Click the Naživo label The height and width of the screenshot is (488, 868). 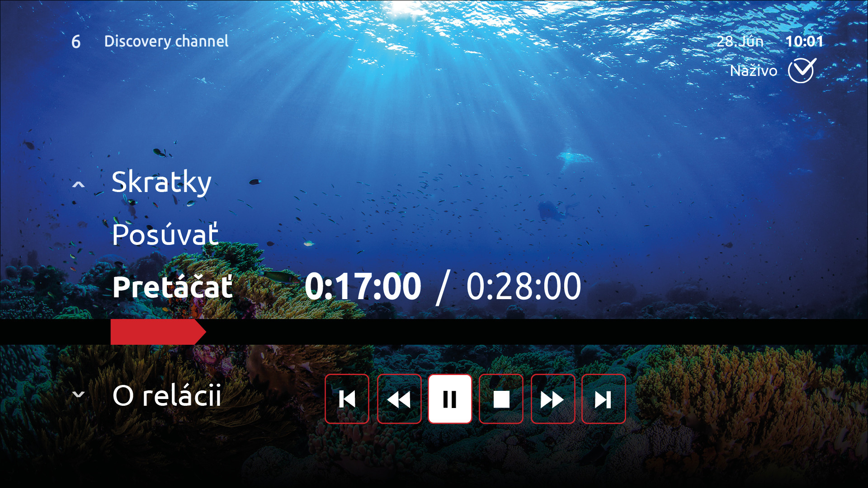click(753, 71)
